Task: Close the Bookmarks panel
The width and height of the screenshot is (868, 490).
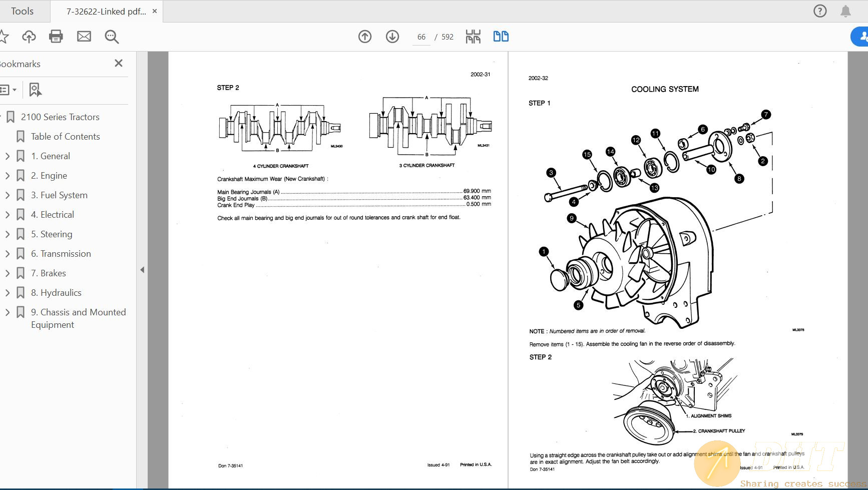Action: click(119, 63)
